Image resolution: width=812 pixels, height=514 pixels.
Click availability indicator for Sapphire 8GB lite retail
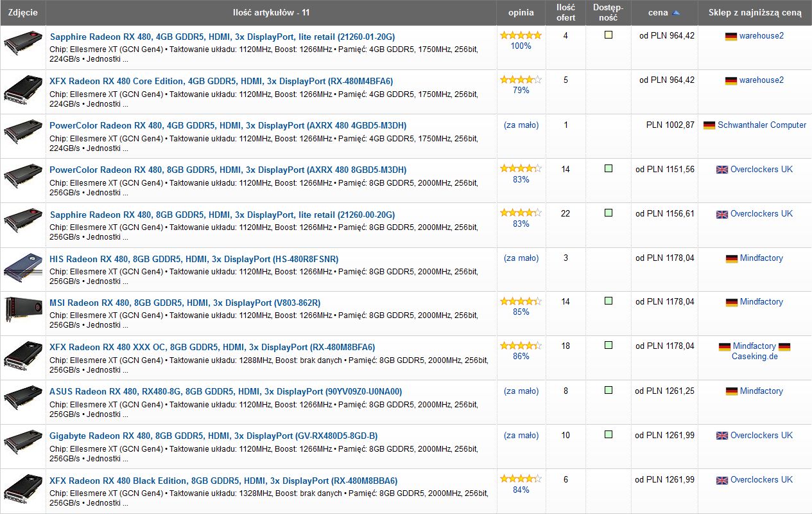609,213
